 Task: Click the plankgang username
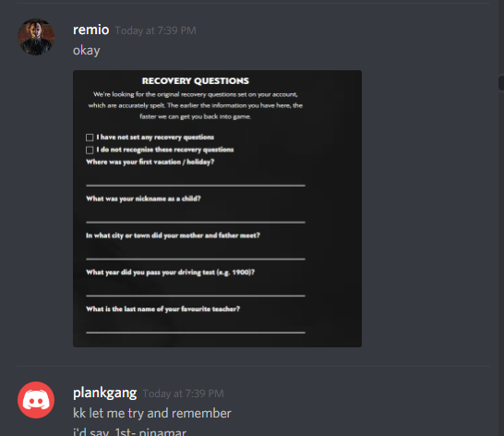coord(105,394)
